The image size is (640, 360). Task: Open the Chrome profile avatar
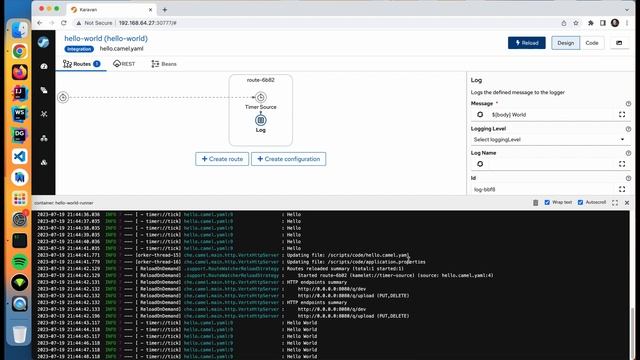pos(615,23)
